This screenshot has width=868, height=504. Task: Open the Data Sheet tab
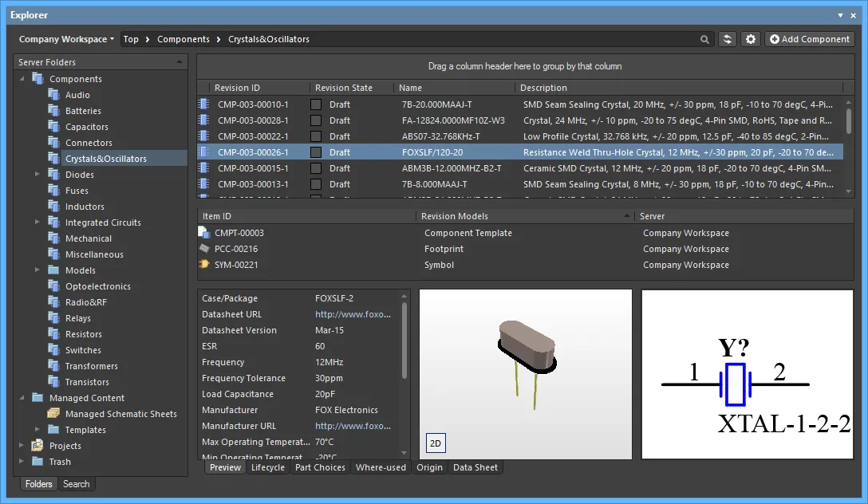pos(475,467)
